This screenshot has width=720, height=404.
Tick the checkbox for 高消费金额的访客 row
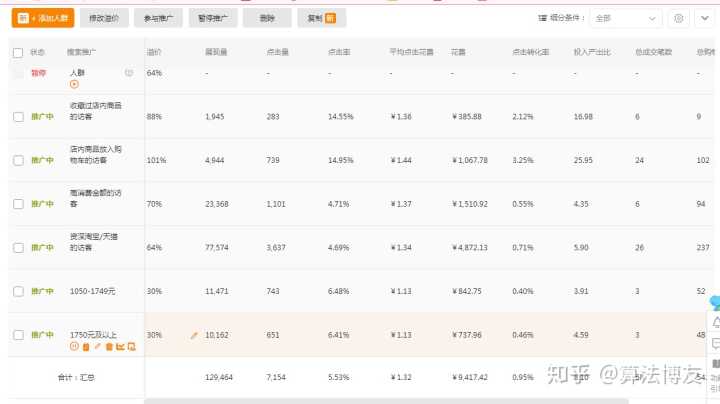click(18, 204)
